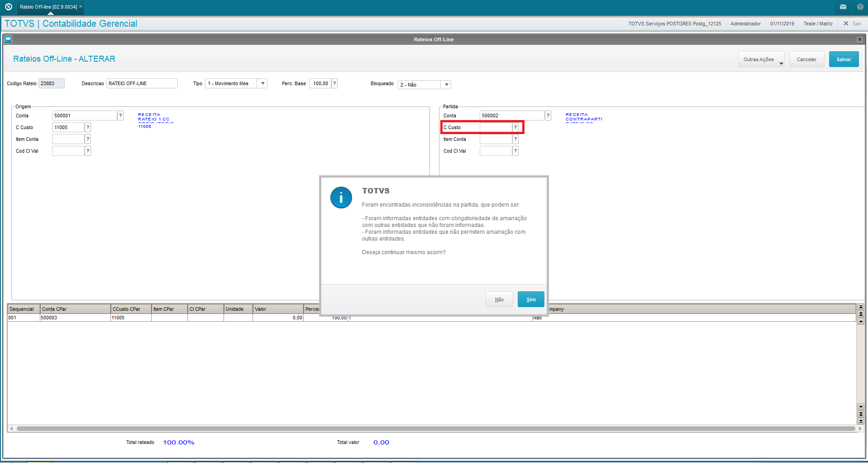Click the Origem C Custo field
This screenshot has height=463, width=868.
[x=68, y=127]
